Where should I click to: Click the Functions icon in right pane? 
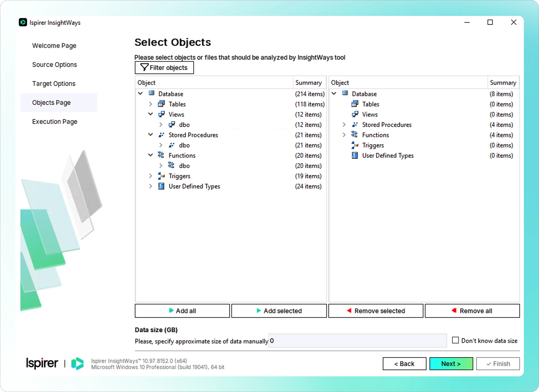click(x=355, y=135)
